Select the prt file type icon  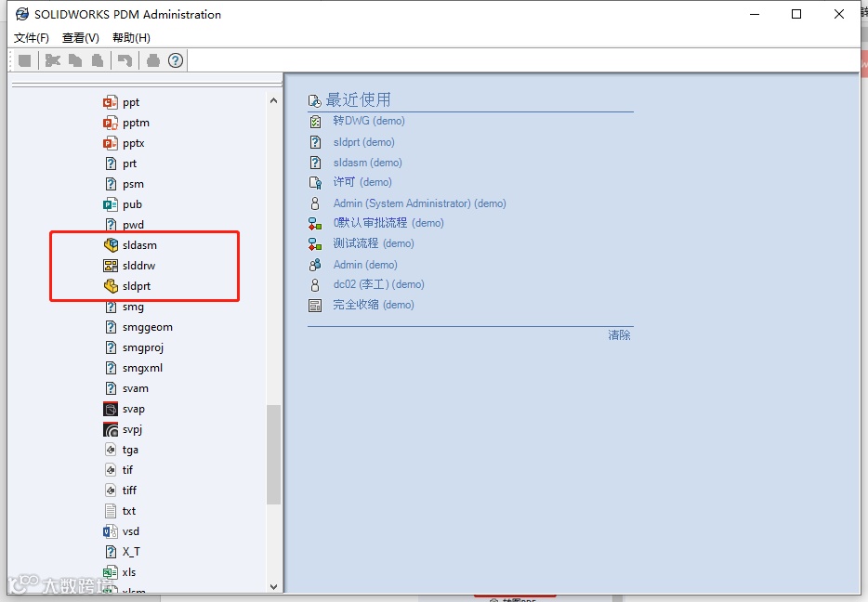[x=111, y=164]
